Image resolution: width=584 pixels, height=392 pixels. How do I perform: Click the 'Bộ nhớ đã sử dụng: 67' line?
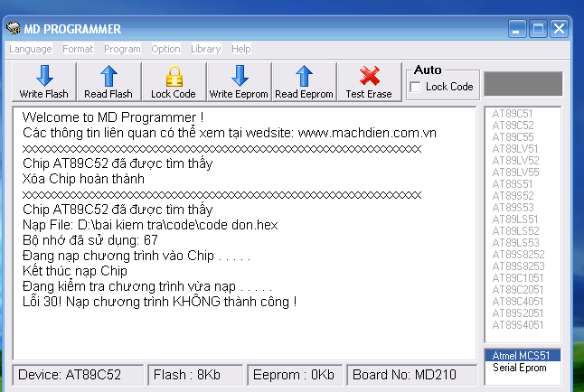pos(90,240)
